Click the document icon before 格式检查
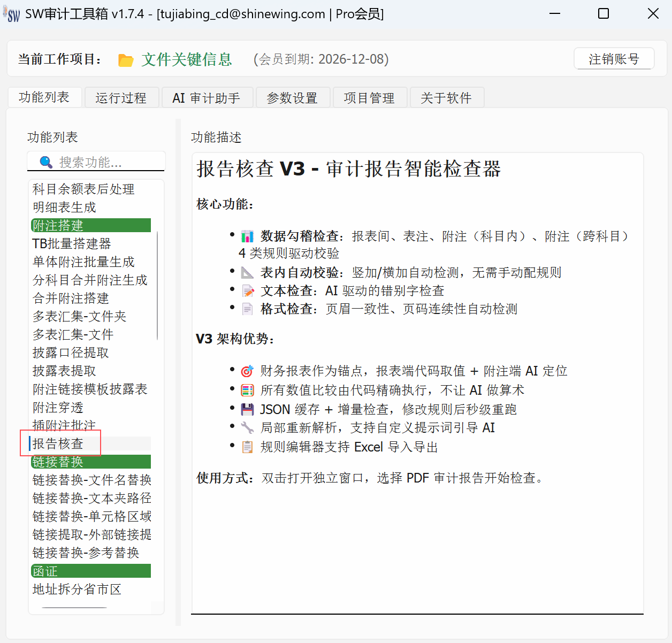This screenshot has height=643, width=672. (247, 308)
